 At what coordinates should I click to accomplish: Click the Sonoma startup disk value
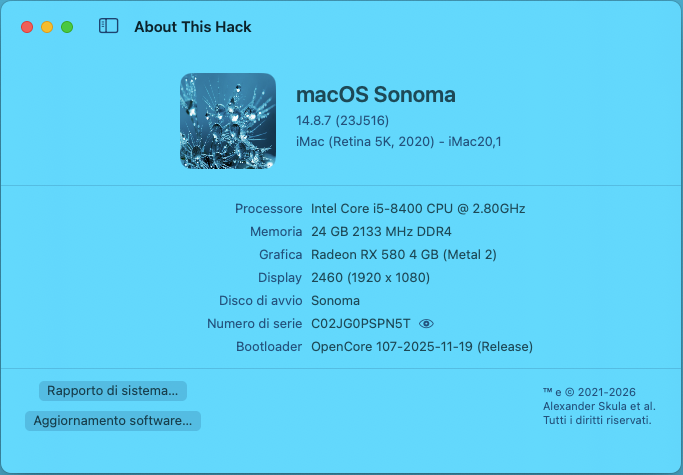click(335, 301)
